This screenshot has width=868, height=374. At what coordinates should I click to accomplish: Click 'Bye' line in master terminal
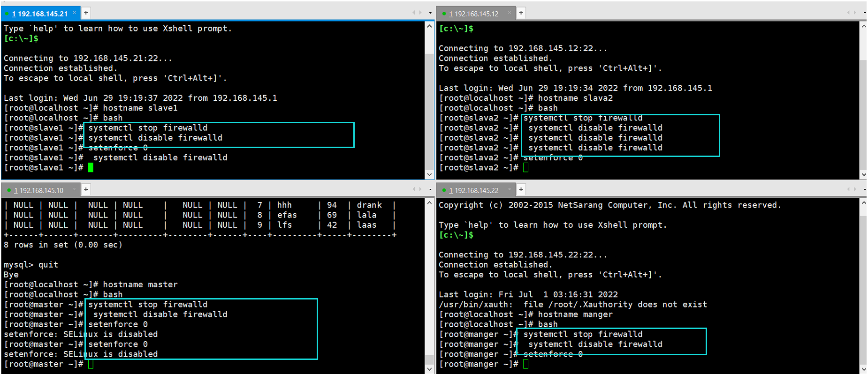11,275
